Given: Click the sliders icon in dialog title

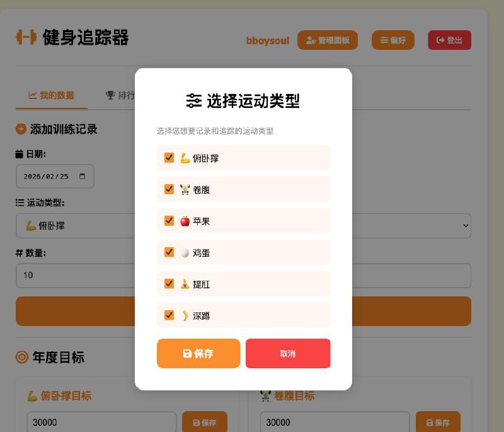Looking at the screenshot, I should tap(194, 101).
